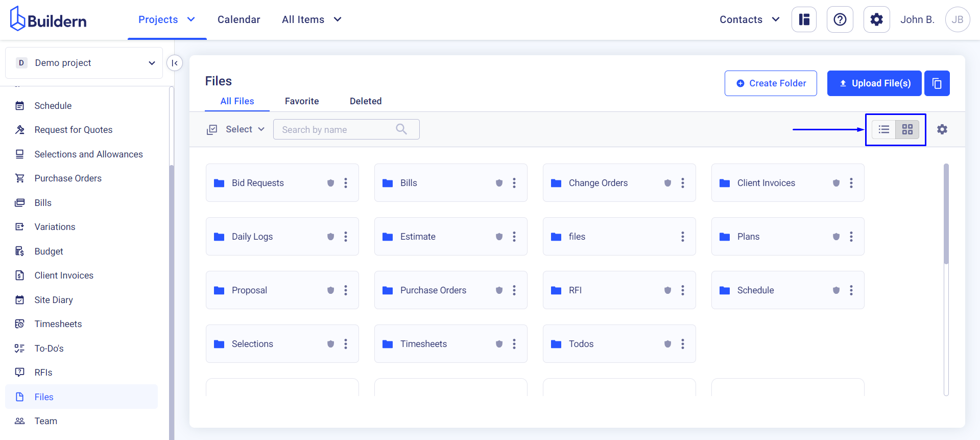This screenshot has height=440, width=980.
Task: Switch to the Favorite tab
Action: 302,101
